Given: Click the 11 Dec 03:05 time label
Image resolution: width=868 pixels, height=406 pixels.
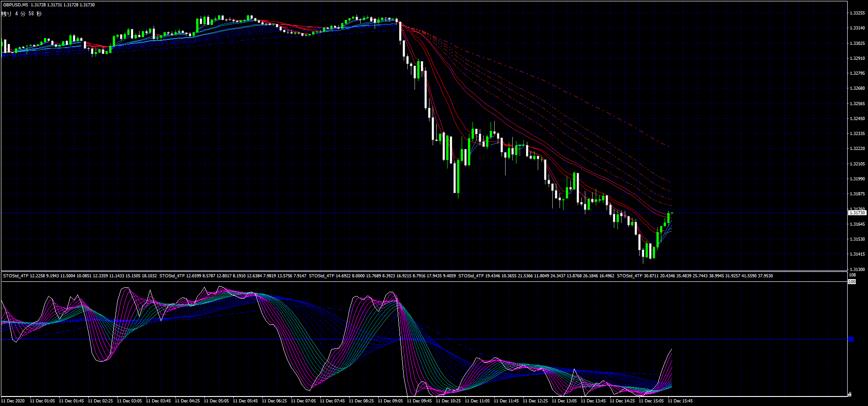Looking at the screenshot, I should pos(129,401).
